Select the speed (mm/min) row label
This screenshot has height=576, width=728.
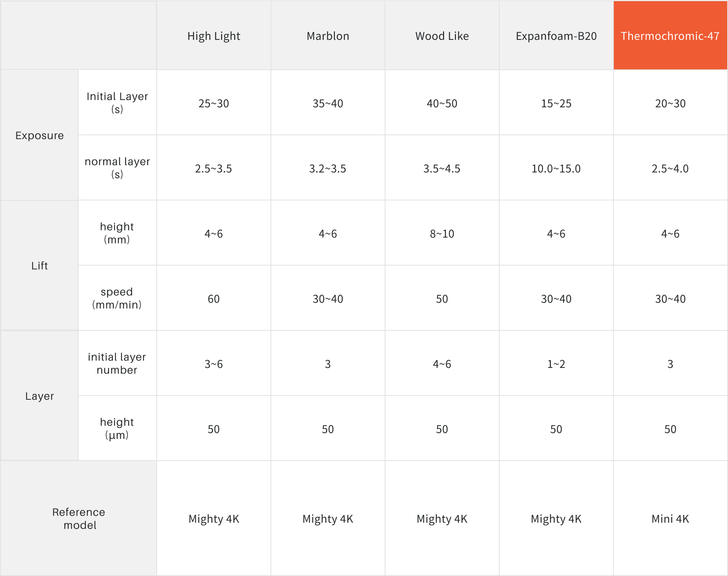[x=117, y=298]
